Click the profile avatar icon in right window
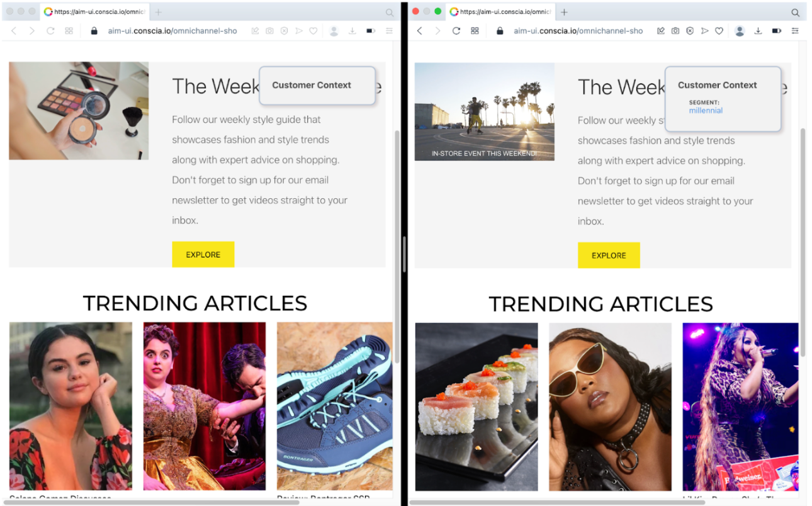Viewport: 812px width, 506px height. [x=740, y=31]
